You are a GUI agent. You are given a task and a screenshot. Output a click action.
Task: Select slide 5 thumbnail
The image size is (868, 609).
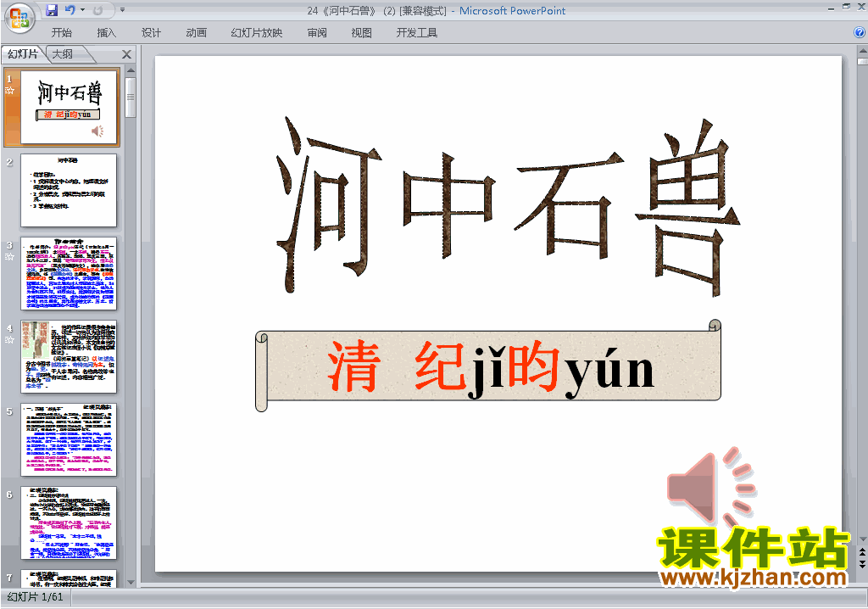[69, 439]
